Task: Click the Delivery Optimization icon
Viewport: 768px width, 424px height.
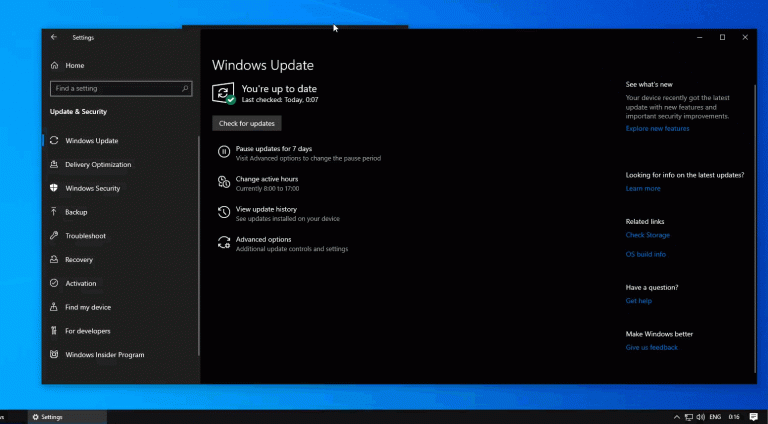Action: [54, 165]
